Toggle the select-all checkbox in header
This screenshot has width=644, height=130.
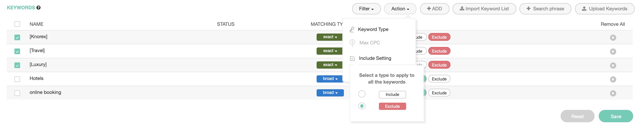[17, 24]
